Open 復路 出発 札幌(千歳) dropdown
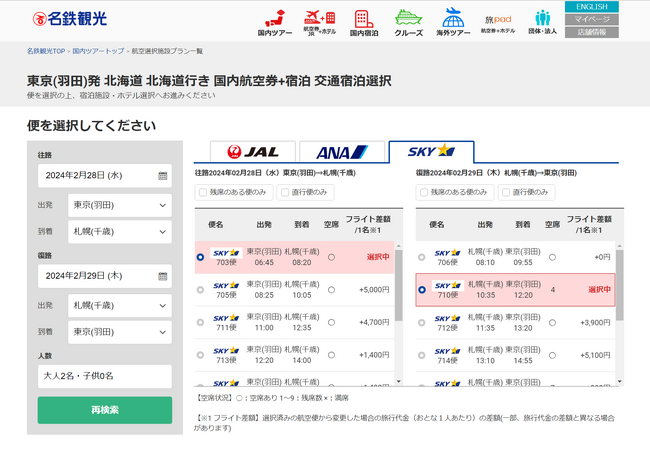Screen dimensions: 650x454 pyautogui.click(x=120, y=306)
